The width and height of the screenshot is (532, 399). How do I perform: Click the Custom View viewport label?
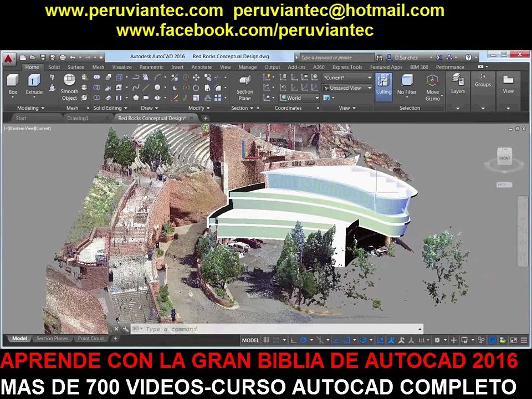22,128
